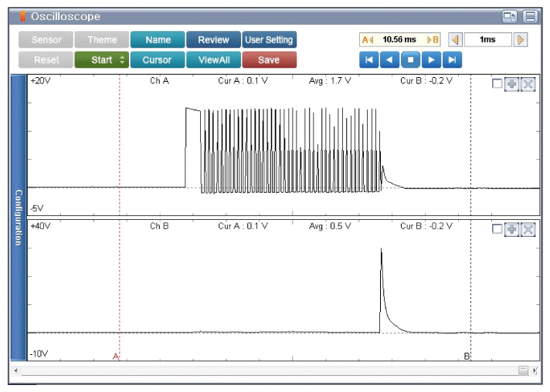This screenshot has width=550, height=392.
Task: Click the horizontal scrollbar at bottom
Action: click(270, 371)
